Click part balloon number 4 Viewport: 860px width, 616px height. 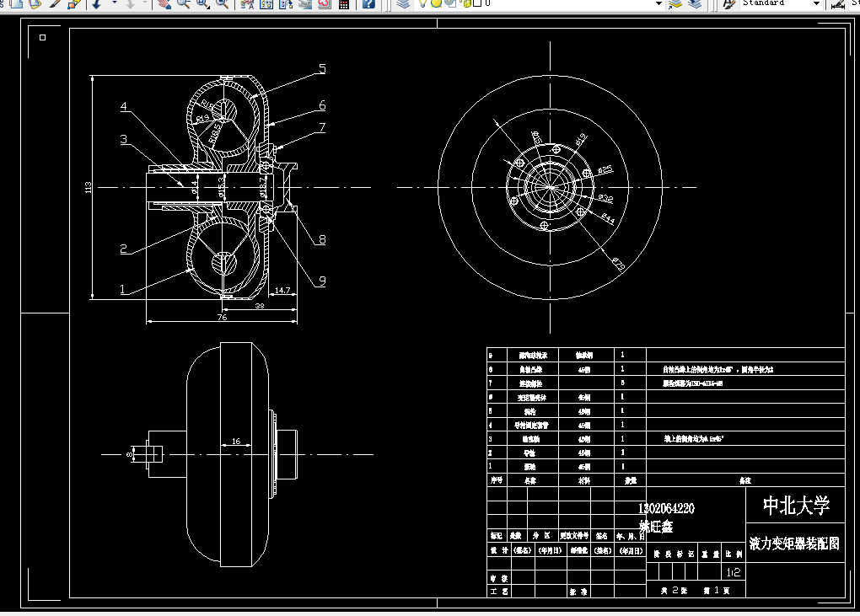pos(124,106)
